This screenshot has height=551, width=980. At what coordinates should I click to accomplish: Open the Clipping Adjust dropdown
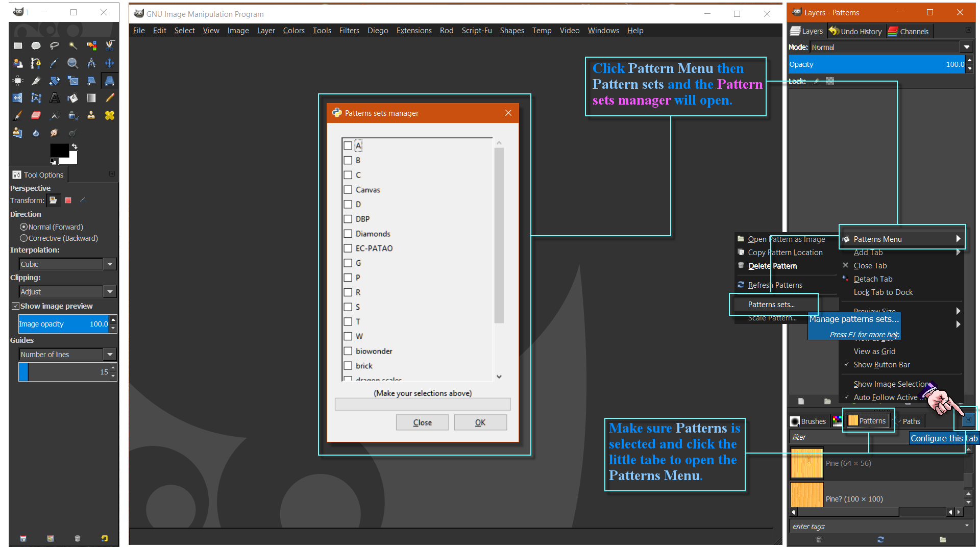68,292
